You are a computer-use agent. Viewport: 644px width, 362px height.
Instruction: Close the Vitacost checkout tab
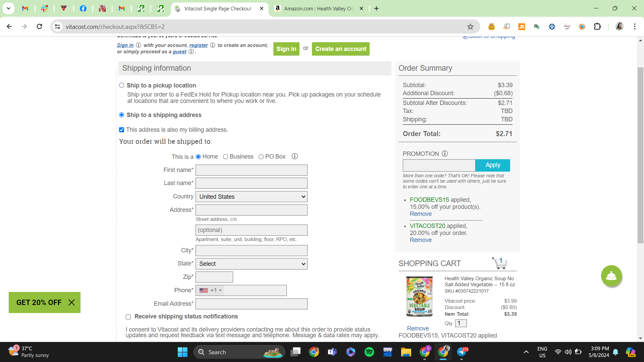[262, 8]
